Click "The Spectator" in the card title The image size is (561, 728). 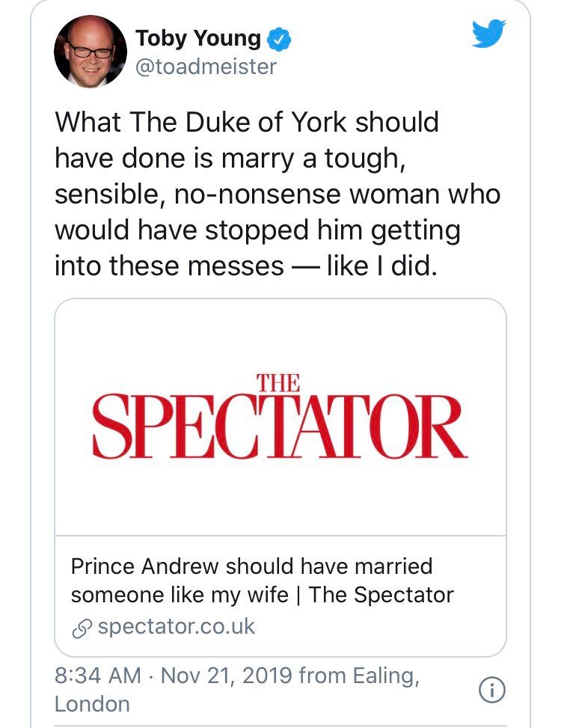pos(381,595)
